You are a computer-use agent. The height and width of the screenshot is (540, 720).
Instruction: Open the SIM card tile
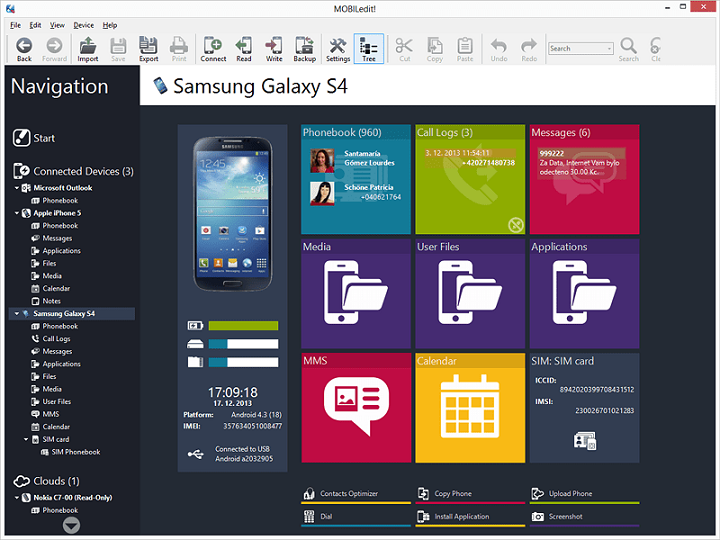(585, 408)
